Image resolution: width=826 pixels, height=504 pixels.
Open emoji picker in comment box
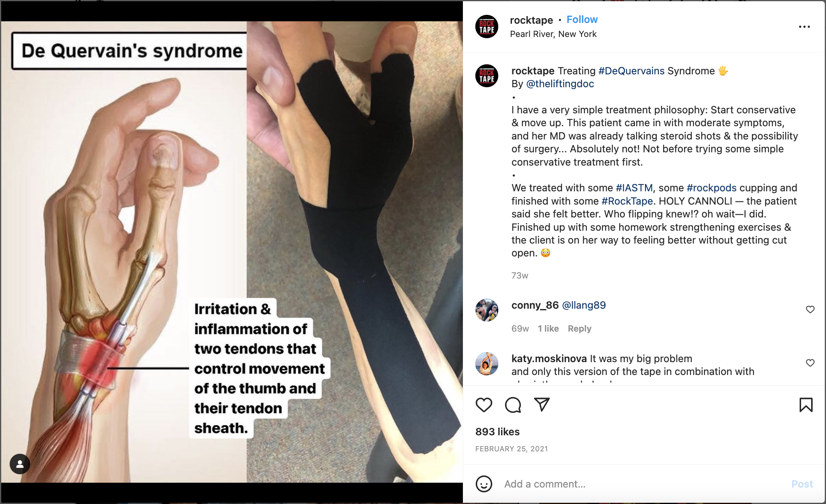[484, 484]
